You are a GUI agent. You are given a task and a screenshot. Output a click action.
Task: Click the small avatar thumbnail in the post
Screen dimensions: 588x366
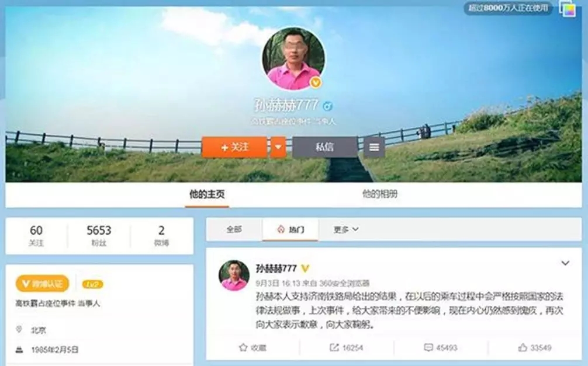(234, 275)
